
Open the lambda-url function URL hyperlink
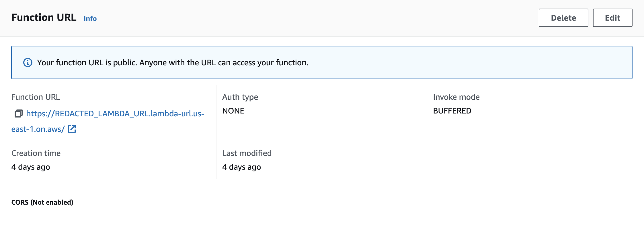click(x=115, y=114)
